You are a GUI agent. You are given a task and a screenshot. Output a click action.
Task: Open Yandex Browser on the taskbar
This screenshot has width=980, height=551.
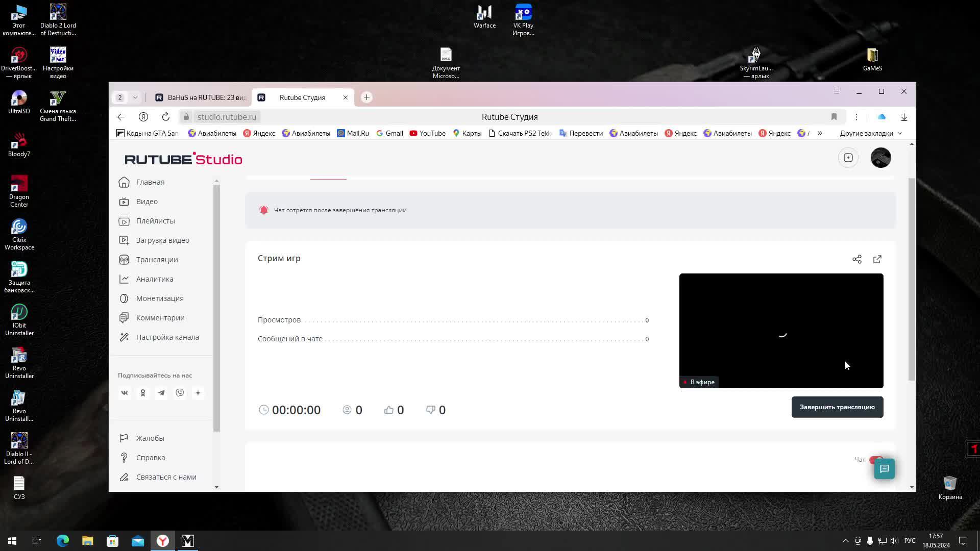pos(163,541)
